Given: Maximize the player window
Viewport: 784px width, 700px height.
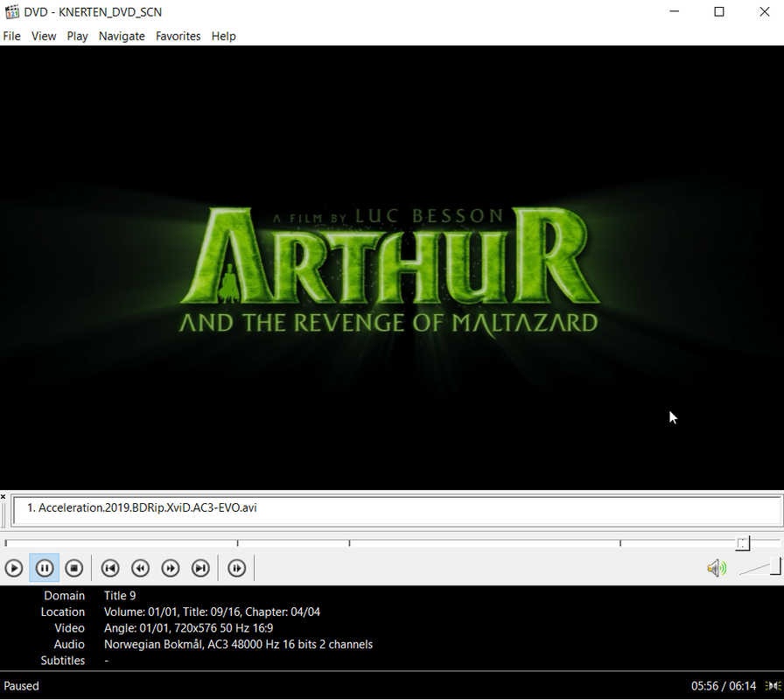Looking at the screenshot, I should [x=719, y=11].
